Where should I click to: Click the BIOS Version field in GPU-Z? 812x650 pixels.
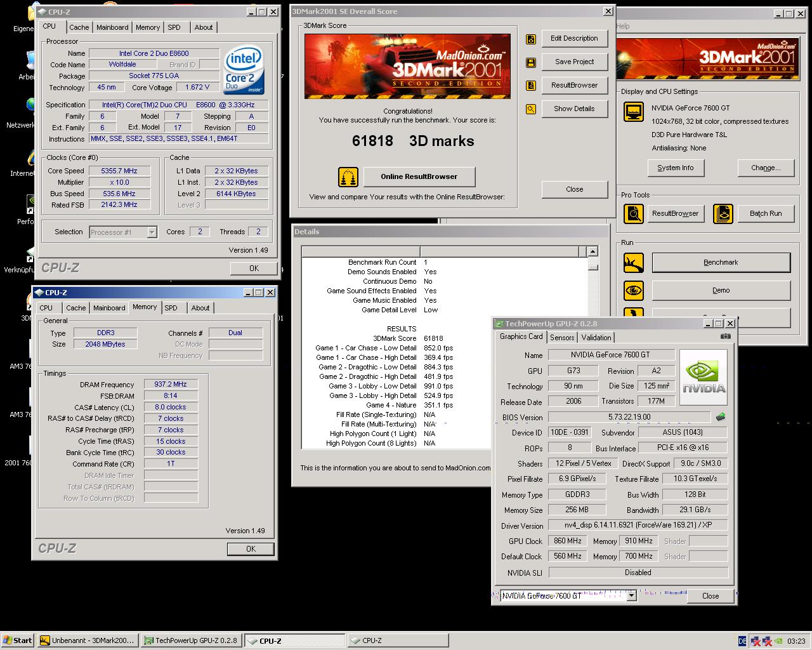[629, 417]
